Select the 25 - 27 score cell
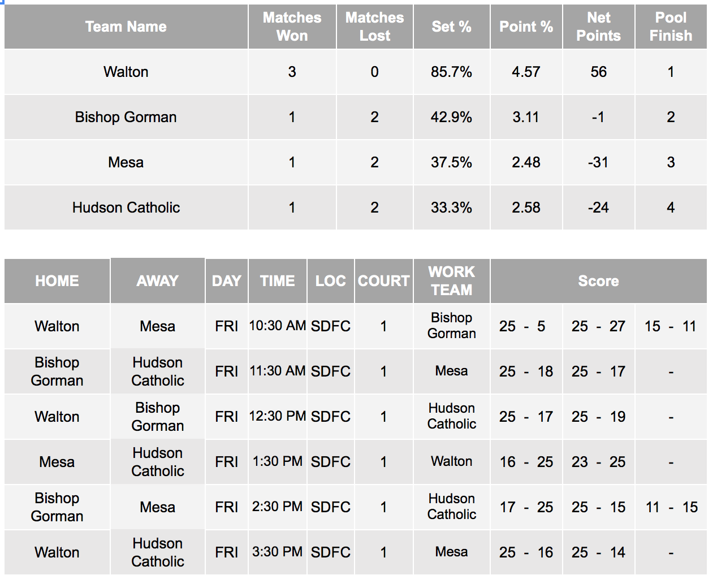The height and width of the screenshot is (588, 717). 598,326
